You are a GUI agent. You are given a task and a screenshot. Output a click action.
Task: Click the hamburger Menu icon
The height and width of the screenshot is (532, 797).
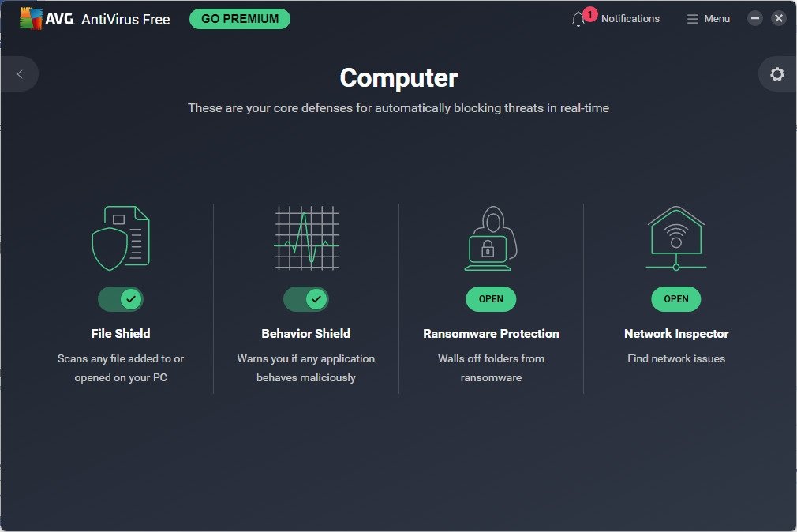(692, 19)
